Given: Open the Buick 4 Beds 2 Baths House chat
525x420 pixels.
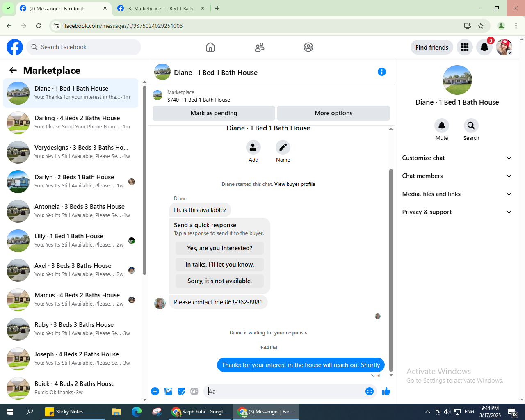Looking at the screenshot, I should pos(71,388).
